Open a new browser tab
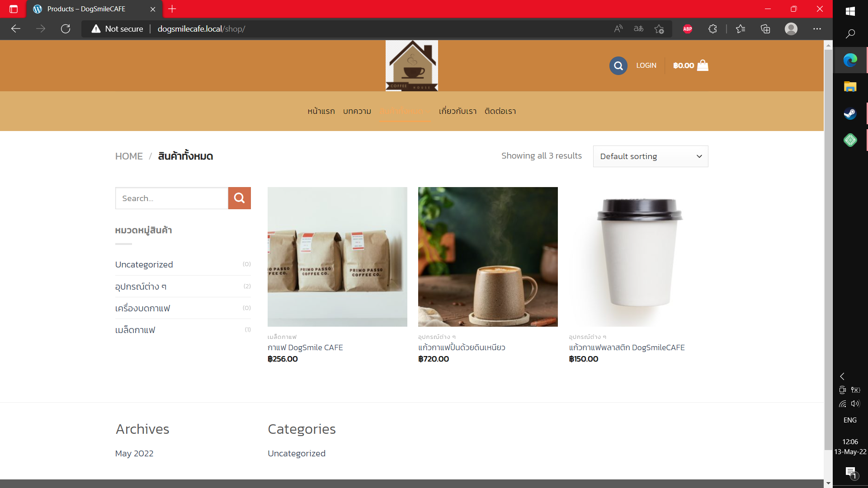 click(x=172, y=9)
